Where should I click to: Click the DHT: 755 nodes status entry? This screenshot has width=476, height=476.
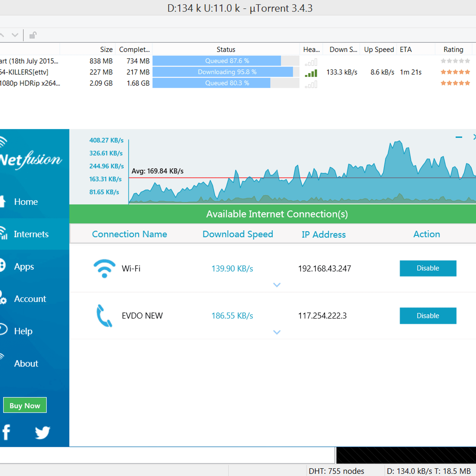(x=336, y=471)
